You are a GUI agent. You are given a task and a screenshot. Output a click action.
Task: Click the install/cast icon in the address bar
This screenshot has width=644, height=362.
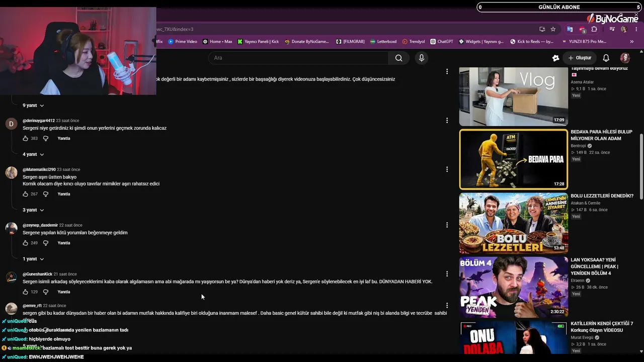pos(542,29)
